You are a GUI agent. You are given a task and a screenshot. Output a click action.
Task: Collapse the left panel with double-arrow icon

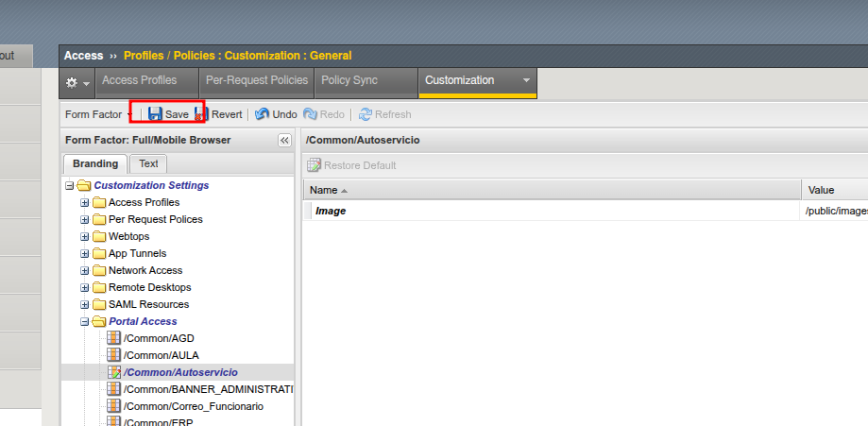pos(284,140)
